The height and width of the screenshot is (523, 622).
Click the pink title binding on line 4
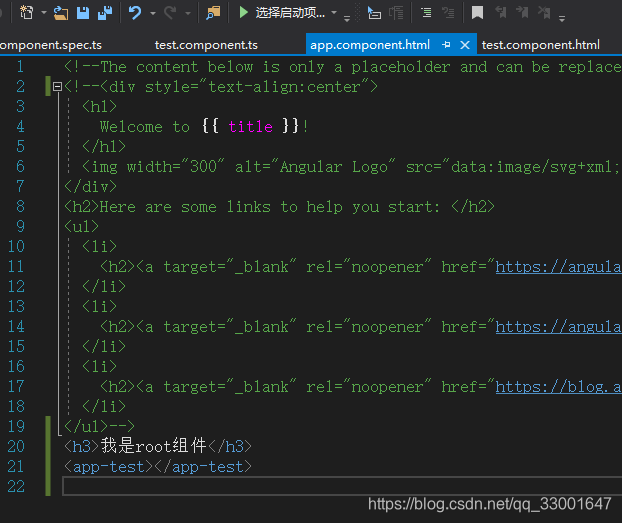click(x=250, y=127)
